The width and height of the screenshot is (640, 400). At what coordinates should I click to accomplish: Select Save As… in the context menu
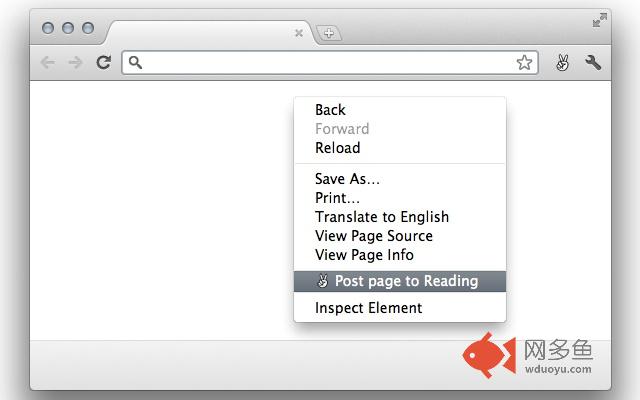347,179
